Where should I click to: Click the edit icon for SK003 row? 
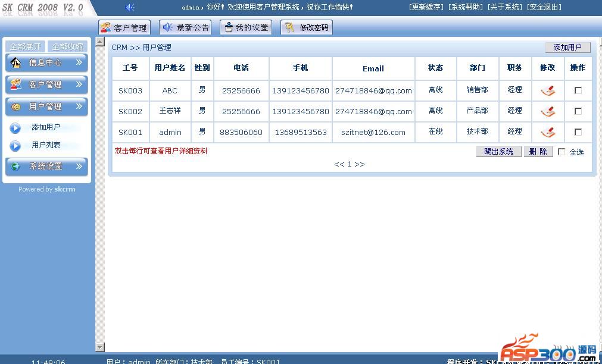coord(548,90)
